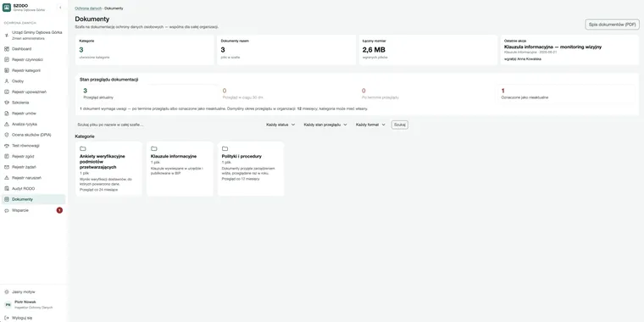The image size is (644, 322).
Task: Click the Rejestr żądań envelope icon
Action: 7,167
